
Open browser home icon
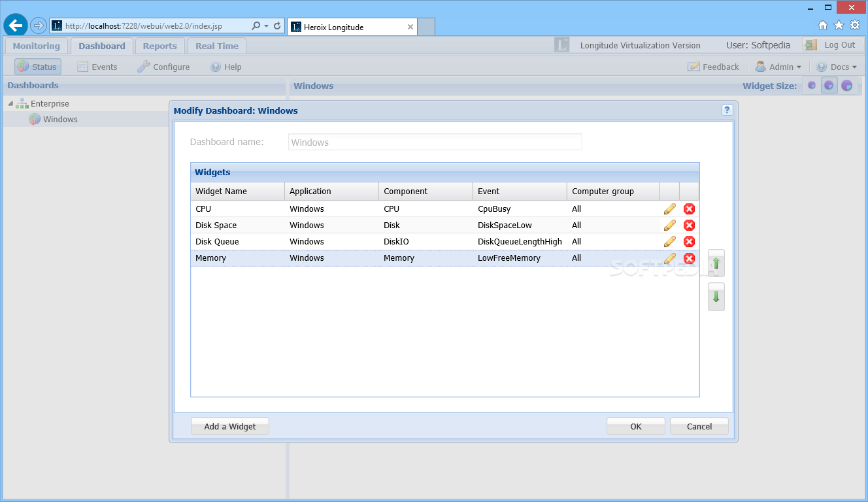pos(823,25)
